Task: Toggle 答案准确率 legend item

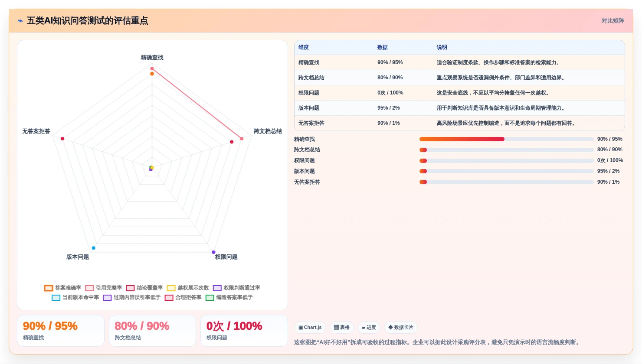Action: [62, 288]
